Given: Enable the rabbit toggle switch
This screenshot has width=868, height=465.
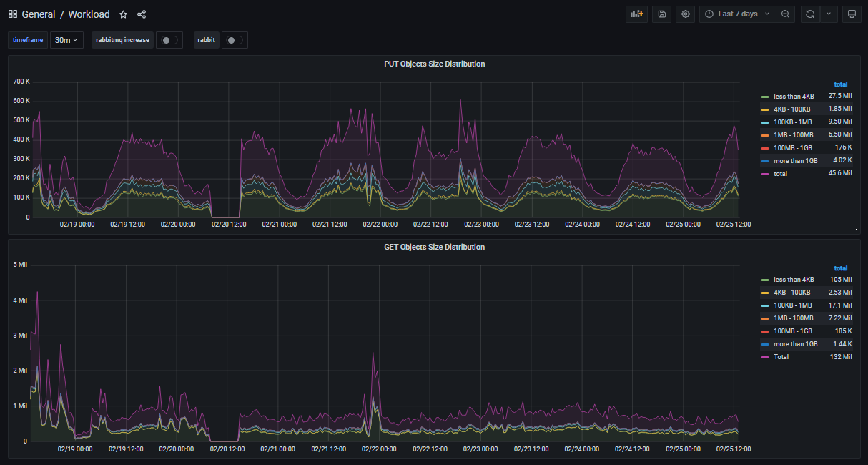Looking at the screenshot, I should click(x=235, y=41).
